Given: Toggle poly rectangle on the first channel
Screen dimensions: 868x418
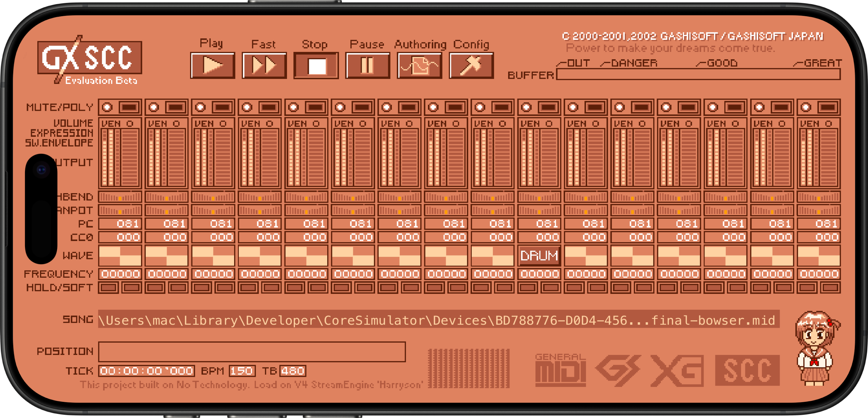Looking at the screenshot, I should coord(130,107).
